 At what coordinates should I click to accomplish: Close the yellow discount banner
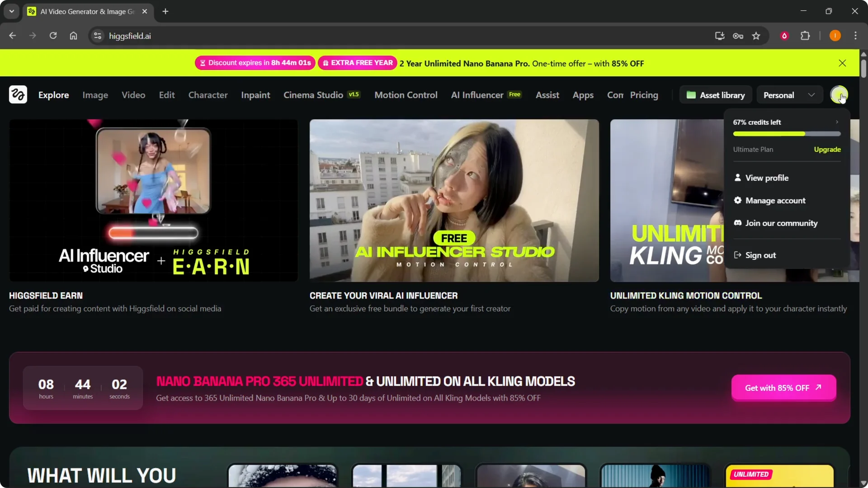pos(842,63)
